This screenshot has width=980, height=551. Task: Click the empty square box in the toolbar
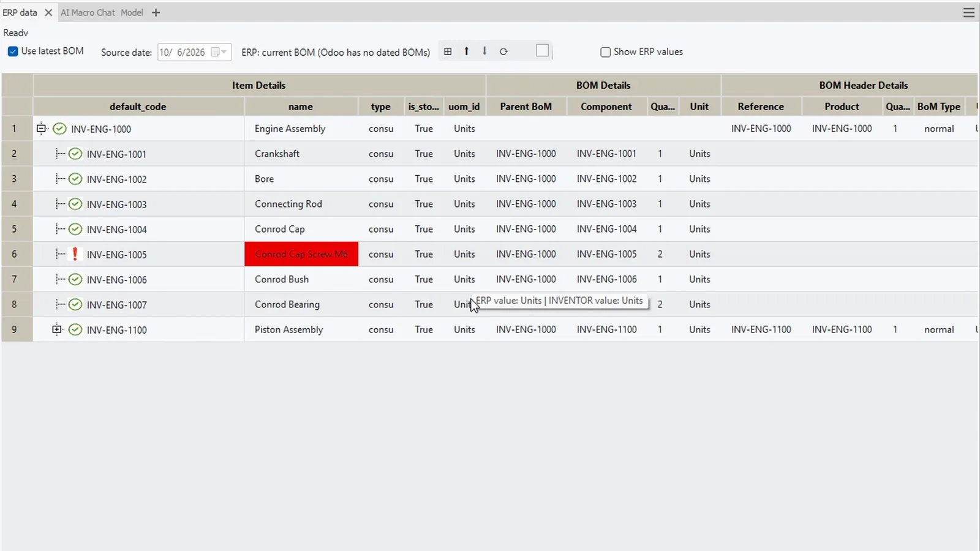pos(542,51)
